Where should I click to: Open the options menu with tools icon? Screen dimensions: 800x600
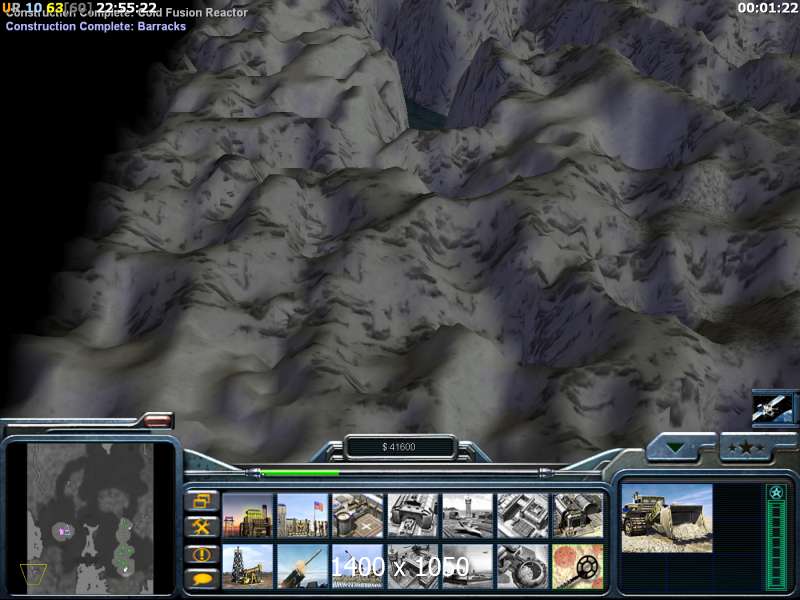201,526
